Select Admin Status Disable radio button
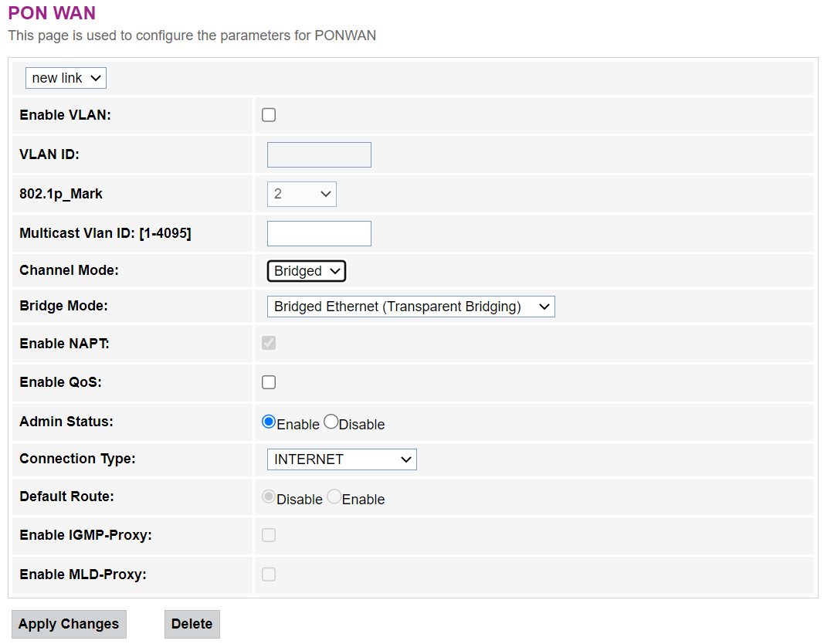Image resolution: width=824 pixels, height=644 pixels. click(x=331, y=422)
